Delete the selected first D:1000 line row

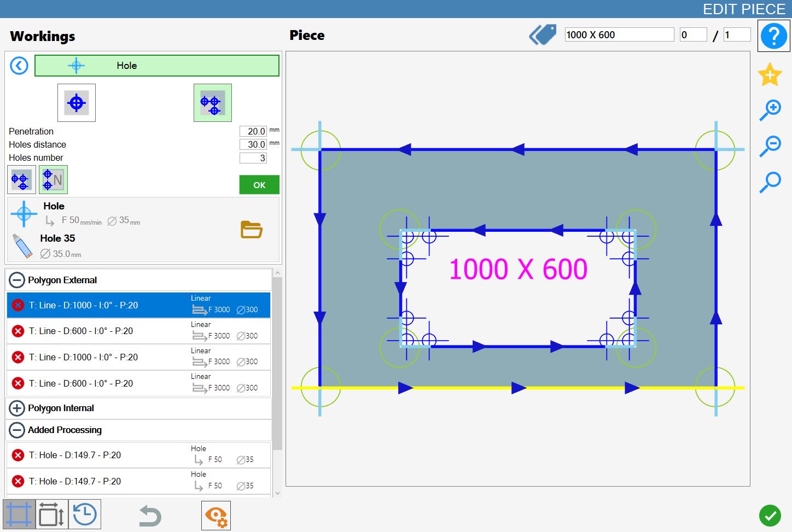pyautogui.click(x=18, y=305)
